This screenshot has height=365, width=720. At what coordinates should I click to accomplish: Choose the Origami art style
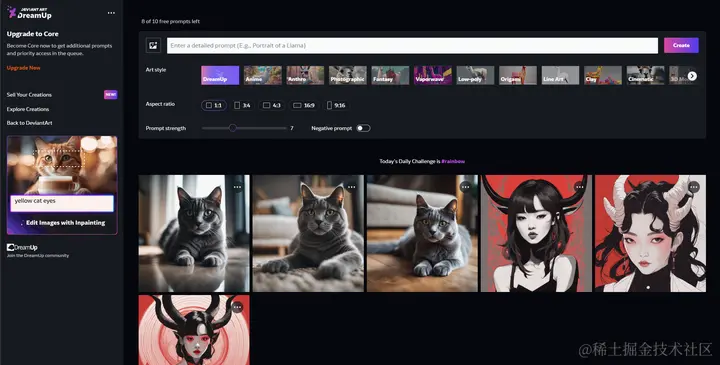(518, 75)
